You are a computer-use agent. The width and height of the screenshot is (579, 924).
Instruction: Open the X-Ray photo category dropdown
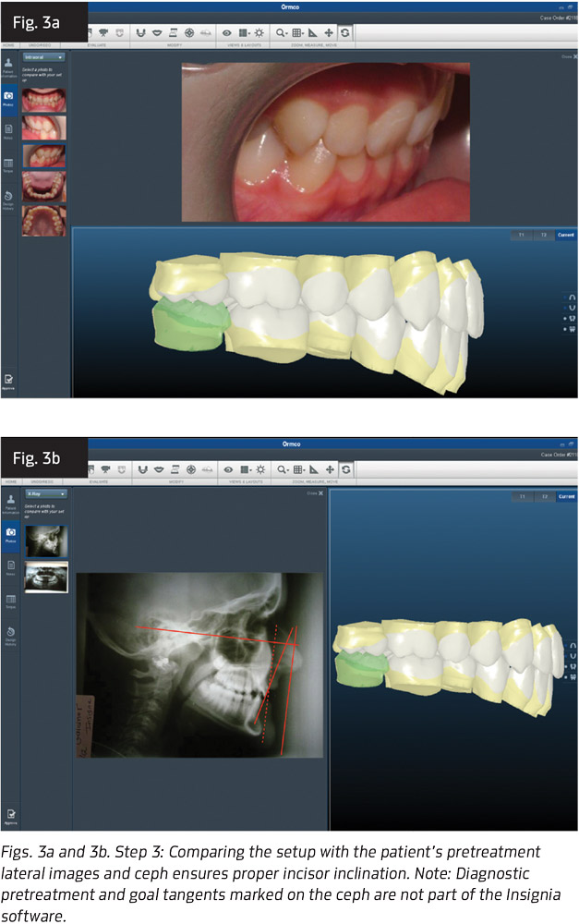[x=44, y=494]
